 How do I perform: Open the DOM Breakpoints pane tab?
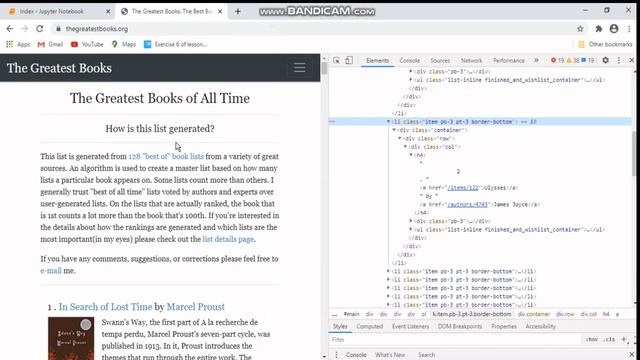click(x=460, y=327)
